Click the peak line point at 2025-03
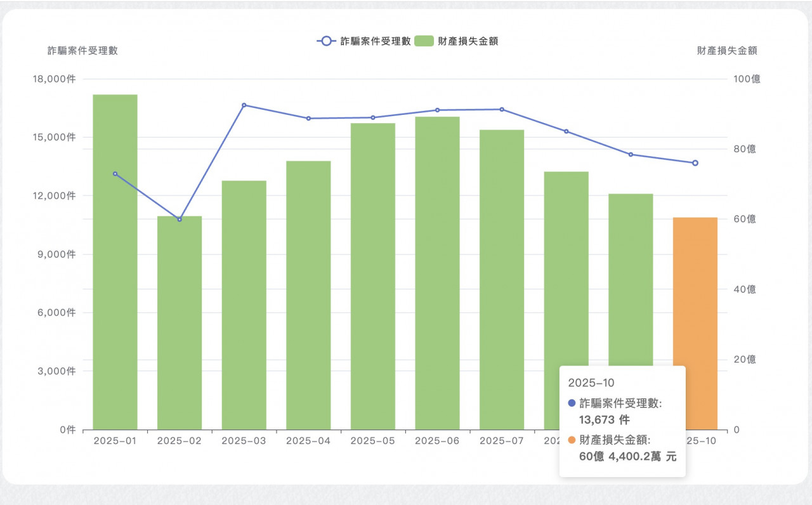 click(x=244, y=105)
